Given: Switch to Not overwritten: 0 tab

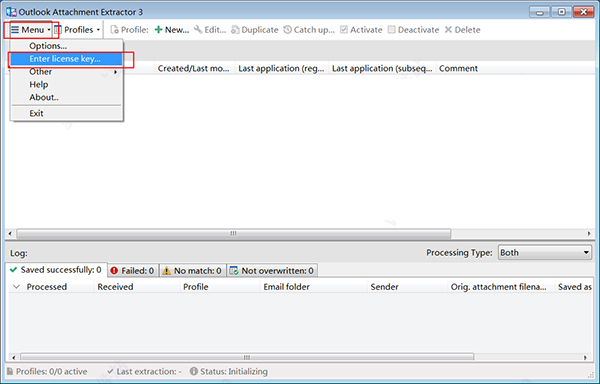Looking at the screenshot, I should tap(272, 271).
